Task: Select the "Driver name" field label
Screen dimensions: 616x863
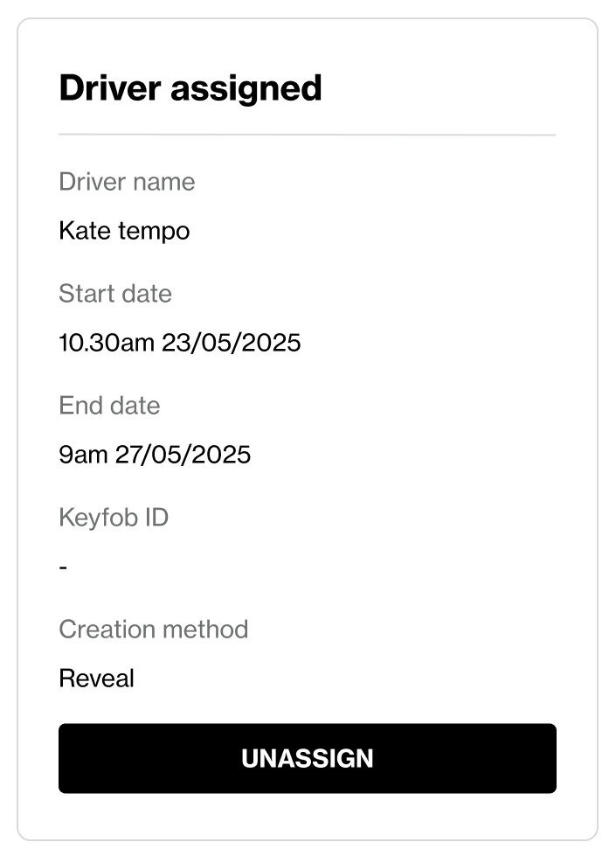Action: point(127,182)
